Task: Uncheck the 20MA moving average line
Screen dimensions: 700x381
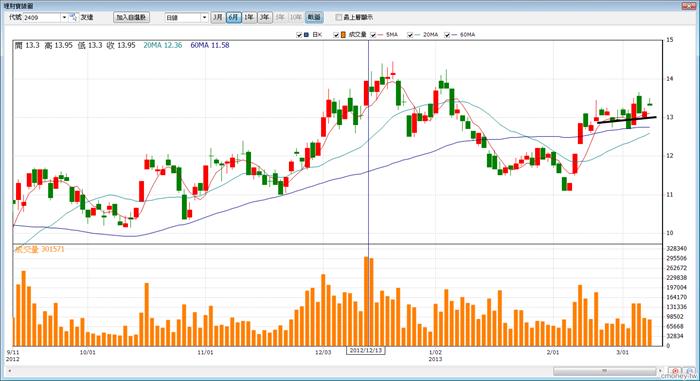Action: coord(410,35)
